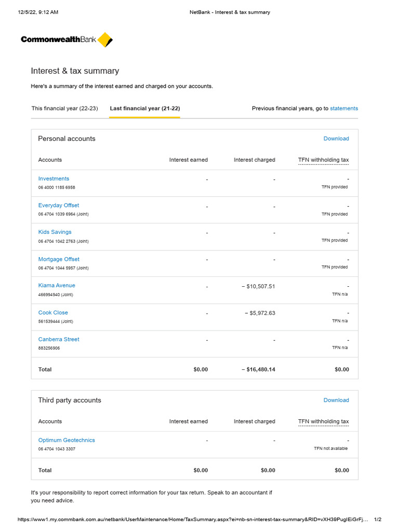Open the Kiama Avenue loan account
The width and height of the screenshot is (399, 532).
57,286
